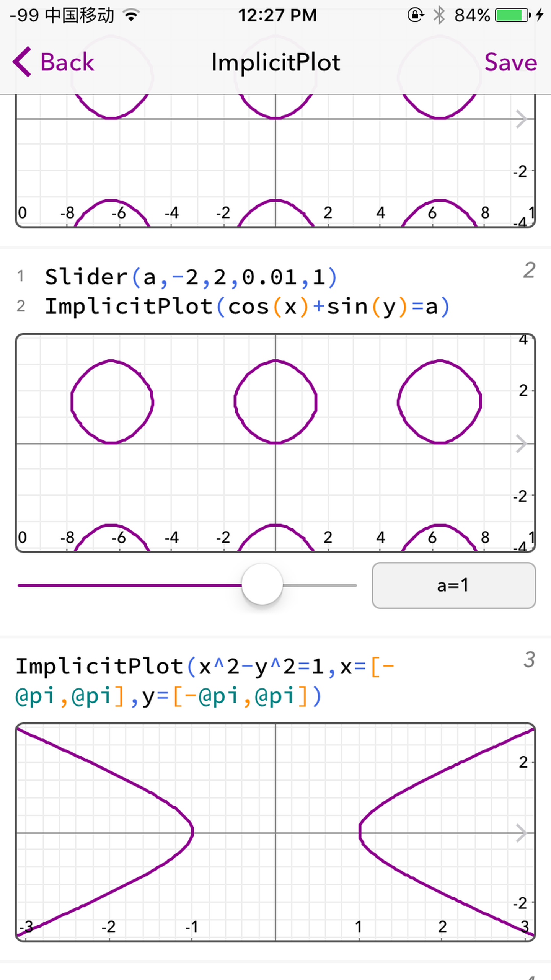Open the a=1 value field
The height and width of the screenshot is (980, 551).
(x=454, y=585)
